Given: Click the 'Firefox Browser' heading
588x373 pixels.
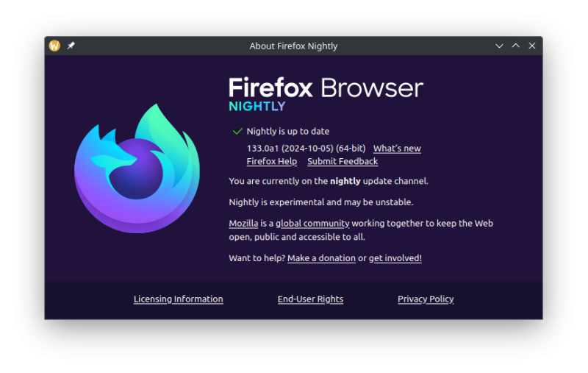Looking at the screenshot, I should click(326, 88).
